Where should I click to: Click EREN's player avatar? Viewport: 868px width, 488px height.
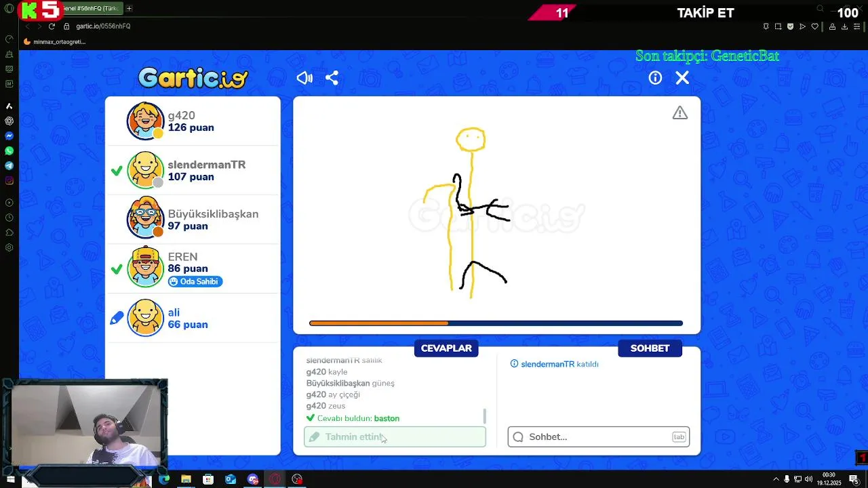[145, 268]
